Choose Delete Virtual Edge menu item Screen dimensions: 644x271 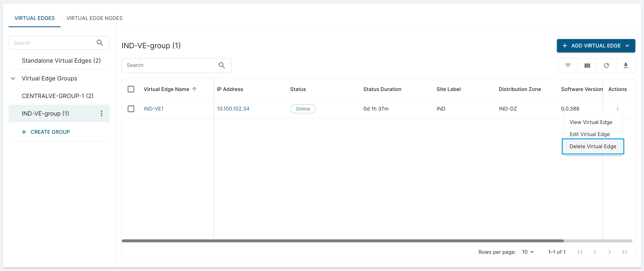(x=592, y=146)
